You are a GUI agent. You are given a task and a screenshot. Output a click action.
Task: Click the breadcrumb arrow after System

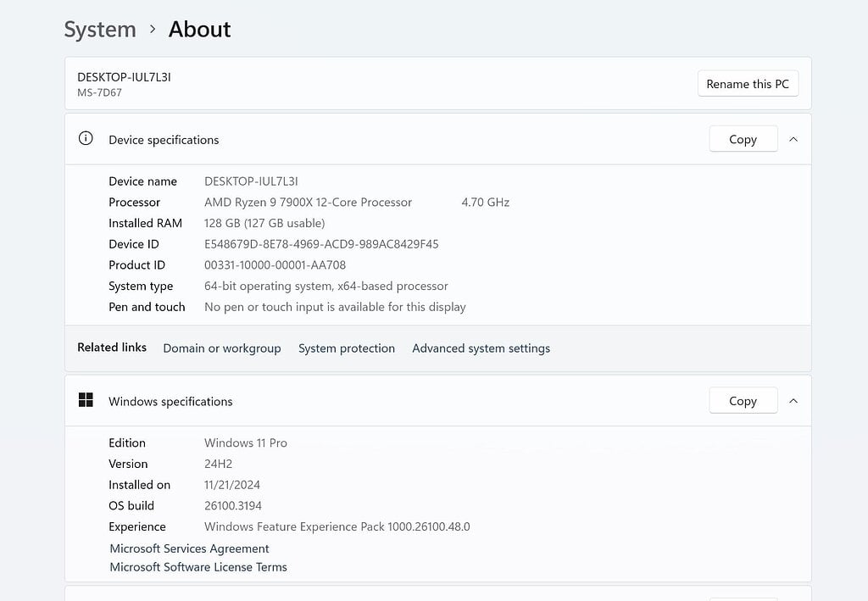pos(153,29)
